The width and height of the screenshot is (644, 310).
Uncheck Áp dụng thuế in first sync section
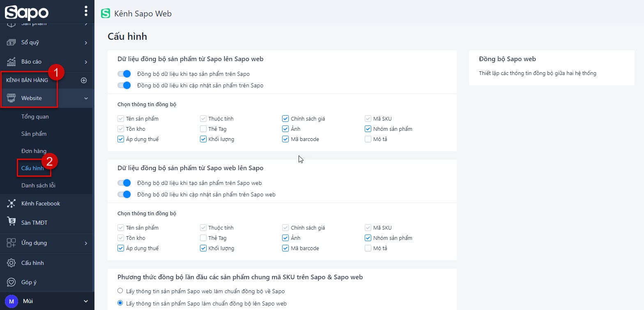[121, 139]
